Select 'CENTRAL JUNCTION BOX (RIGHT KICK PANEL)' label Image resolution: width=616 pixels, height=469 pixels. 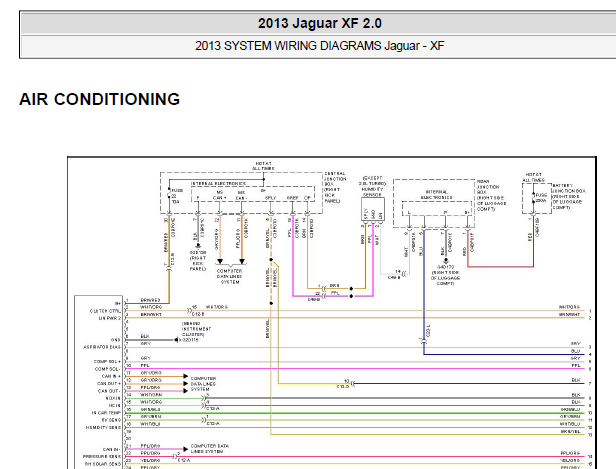335,187
